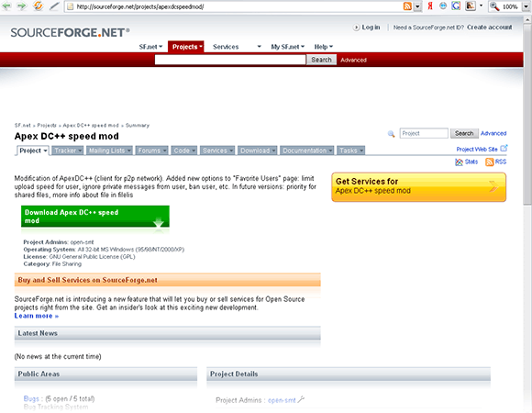The width and height of the screenshot is (532, 413).
Task: Click the magnifier icon beside Project field
Action: click(391, 134)
